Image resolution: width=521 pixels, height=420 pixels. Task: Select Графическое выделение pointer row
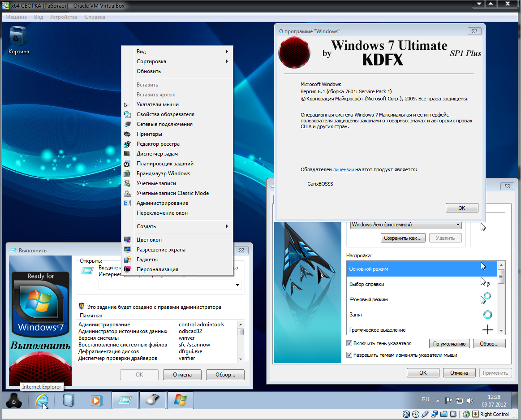pos(422,329)
